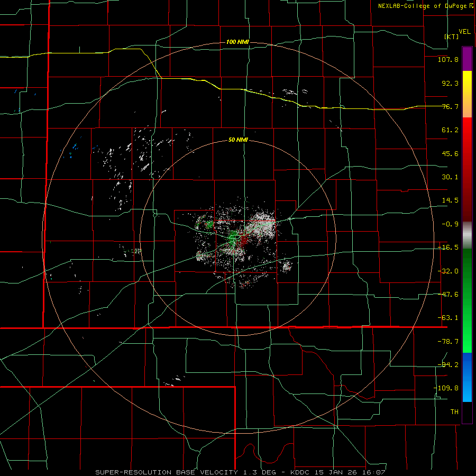
Task: Click the -0.9 velocity scale value
Action: click(450, 224)
